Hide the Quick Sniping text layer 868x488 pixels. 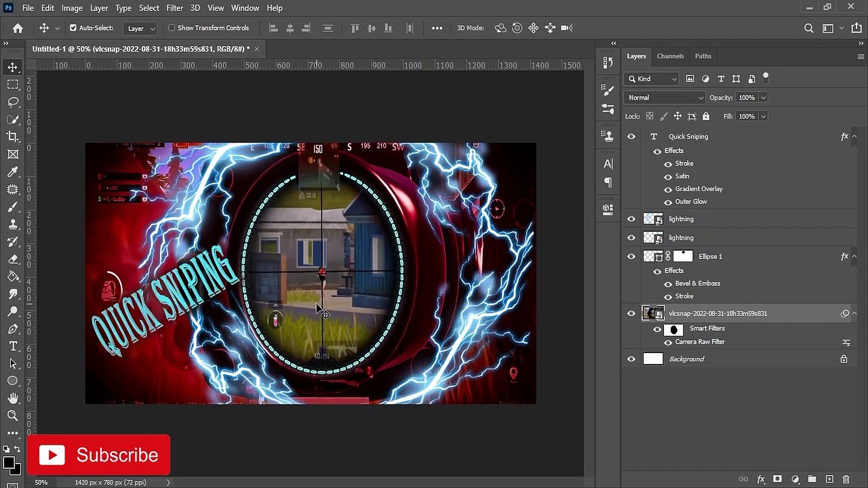pos(631,136)
